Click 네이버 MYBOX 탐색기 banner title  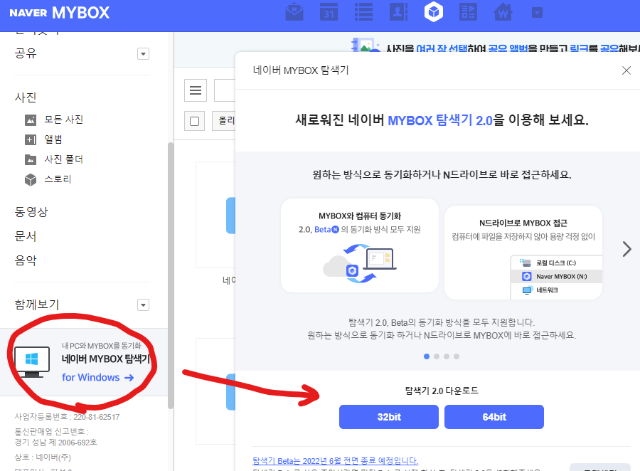point(106,359)
